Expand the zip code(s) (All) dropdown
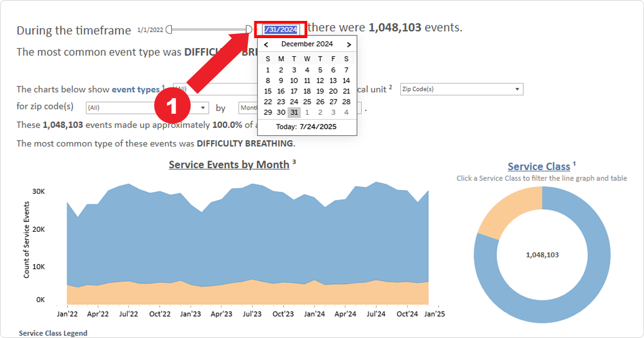This screenshot has width=644, height=338. (147, 108)
